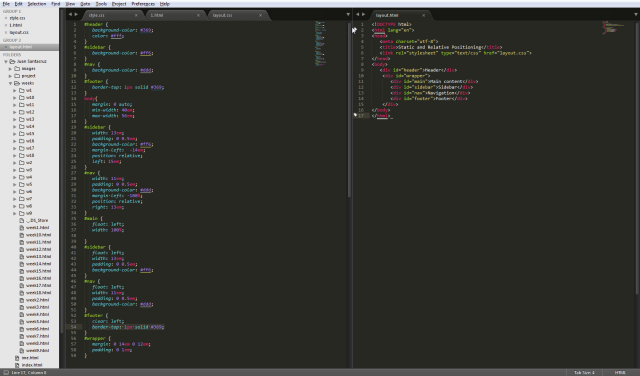Click the w10 folder icon
This screenshot has width=640, height=376.
[22, 98]
